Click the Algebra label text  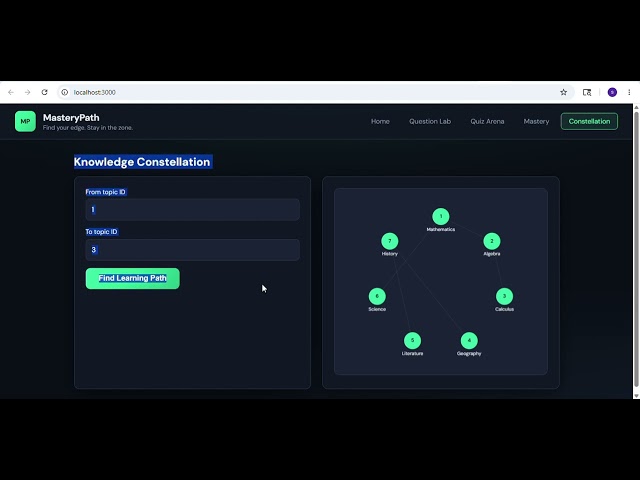pos(491,253)
